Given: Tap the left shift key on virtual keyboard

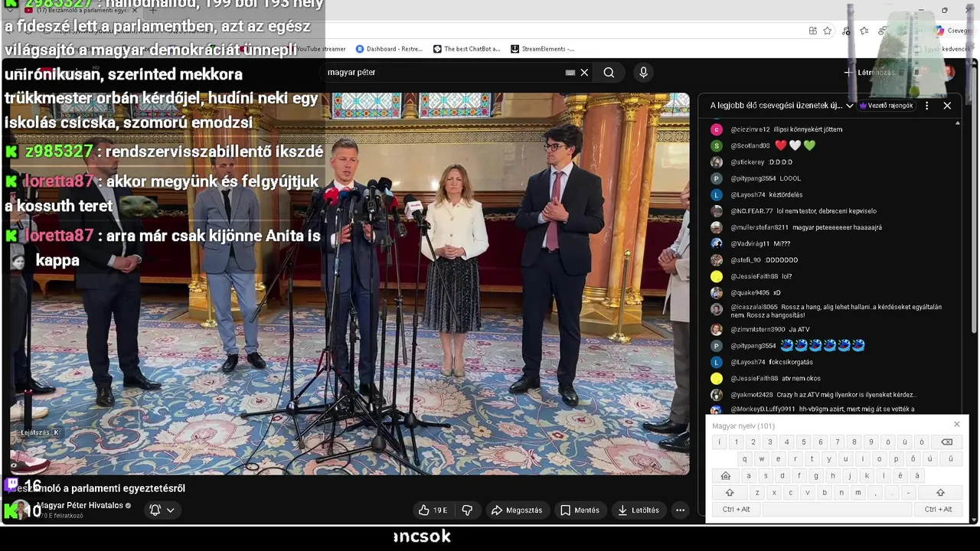Looking at the screenshot, I should pos(730,493).
